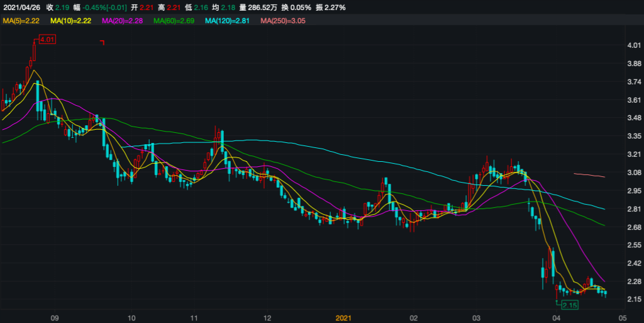Viewport: 644px width, 323px height.
Task: Click the 2.15 price axis label
Action: (x=634, y=299)
